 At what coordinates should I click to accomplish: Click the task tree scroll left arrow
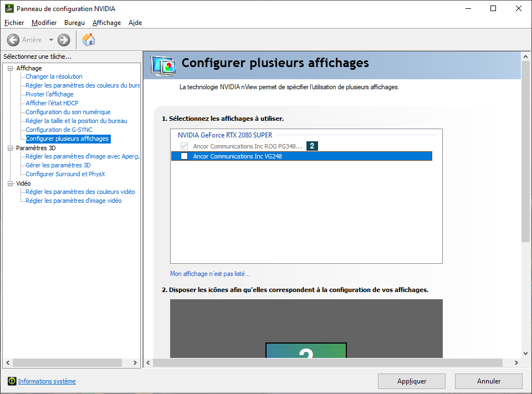(x=8, y=362)
